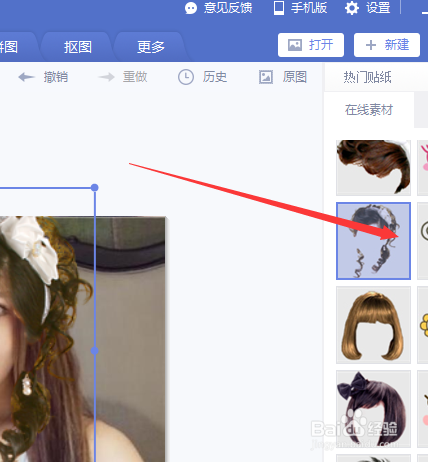Choose the selected curly hair sticker

[373, 241]
